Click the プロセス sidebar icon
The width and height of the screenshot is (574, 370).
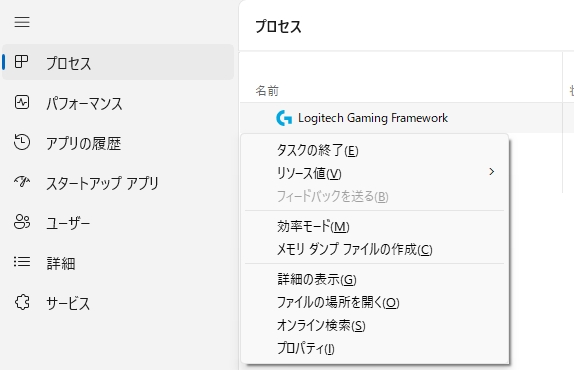pos(22,61)
